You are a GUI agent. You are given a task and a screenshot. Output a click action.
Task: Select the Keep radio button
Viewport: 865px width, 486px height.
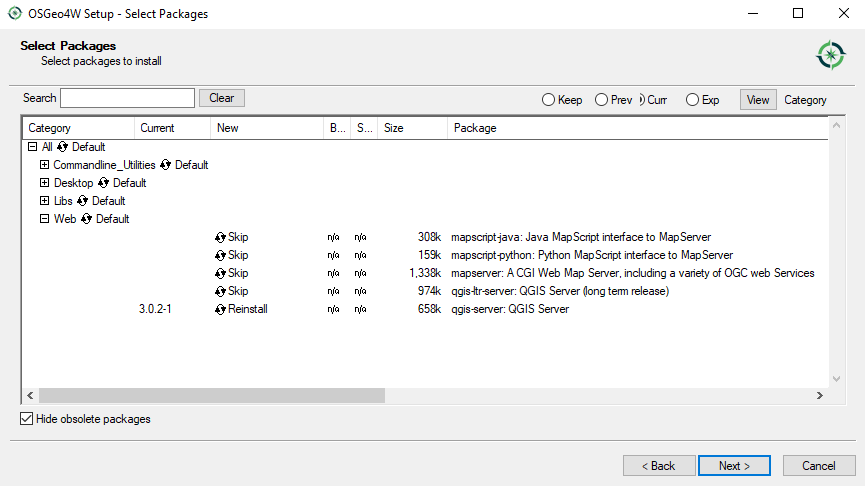point(548,100)
